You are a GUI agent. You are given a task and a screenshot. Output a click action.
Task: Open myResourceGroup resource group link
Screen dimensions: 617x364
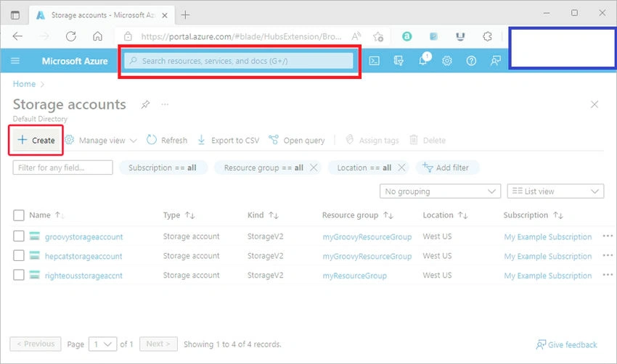[354, 276]
